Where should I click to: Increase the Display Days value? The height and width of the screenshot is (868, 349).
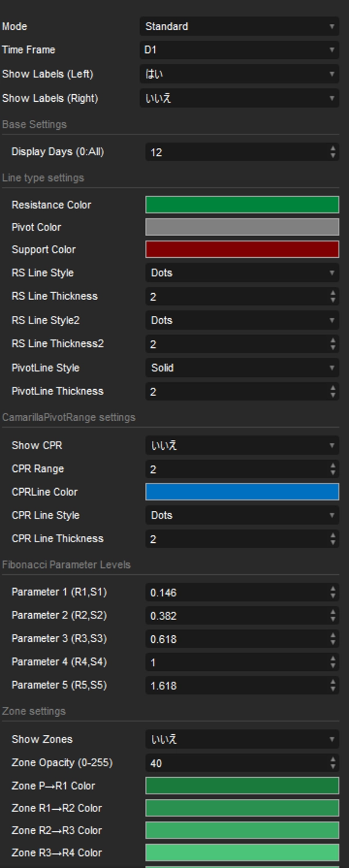pyautogui.click(x=333, y=148)
